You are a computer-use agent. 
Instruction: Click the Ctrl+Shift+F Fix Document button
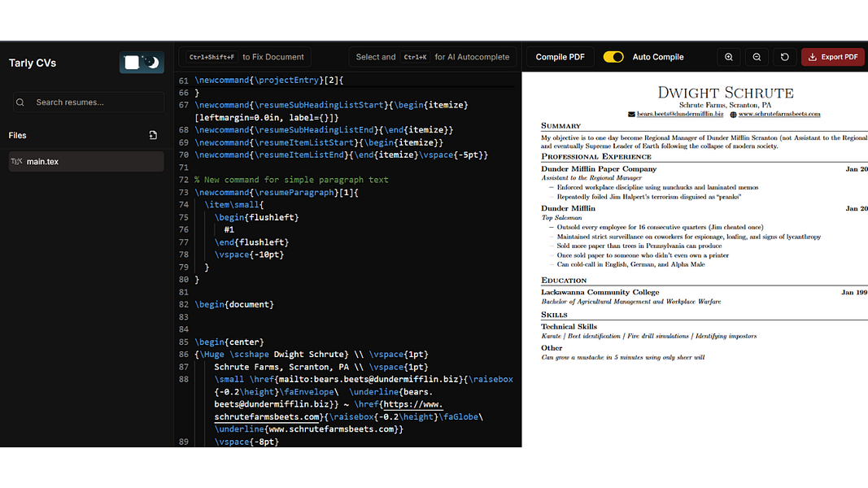[245, 57]
